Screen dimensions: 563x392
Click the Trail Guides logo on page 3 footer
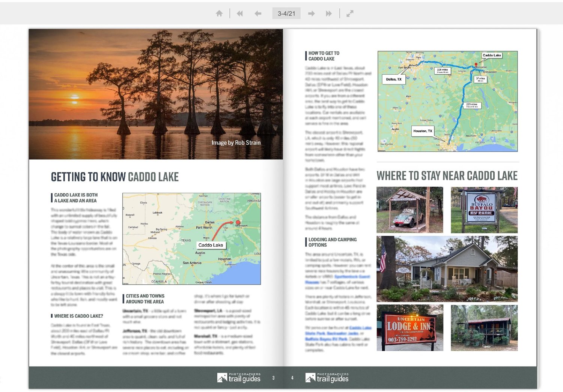239,377
